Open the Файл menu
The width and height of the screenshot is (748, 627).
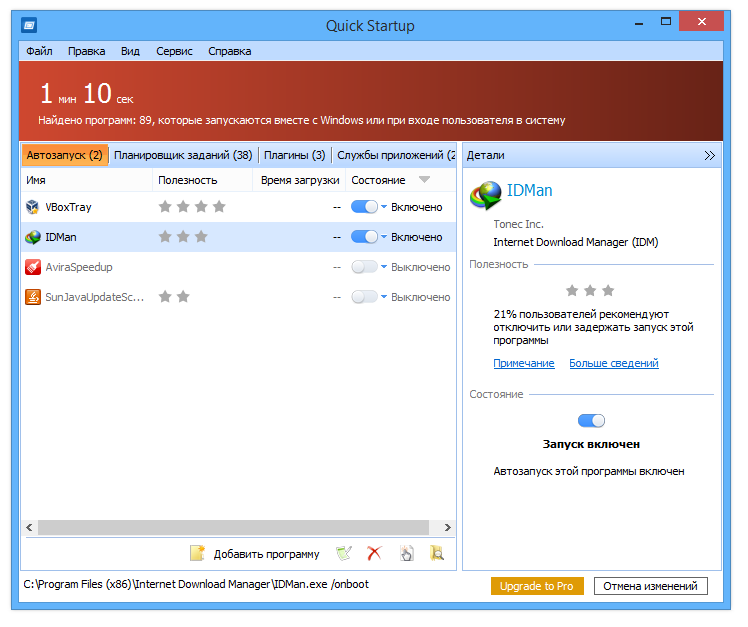[x=39, y=51]
